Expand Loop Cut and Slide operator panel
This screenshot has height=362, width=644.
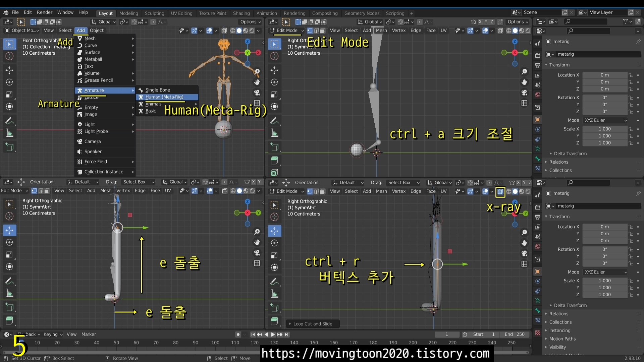tap(313, 324)
